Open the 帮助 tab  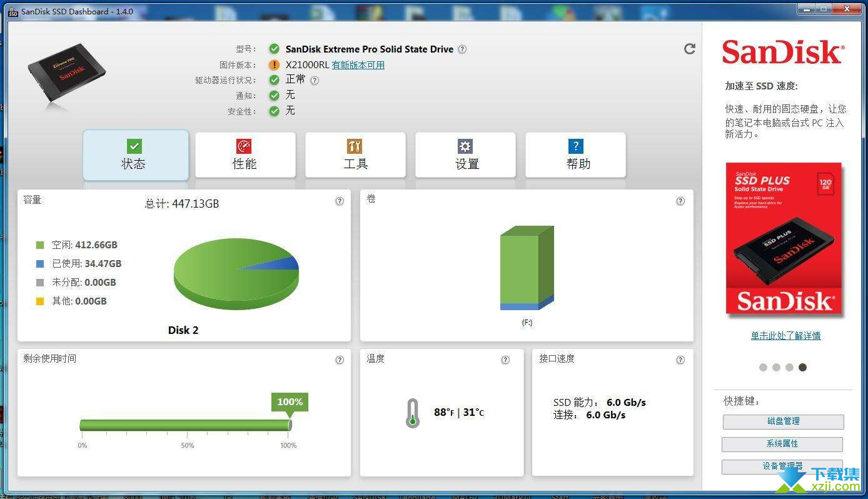tap(575, 155)
